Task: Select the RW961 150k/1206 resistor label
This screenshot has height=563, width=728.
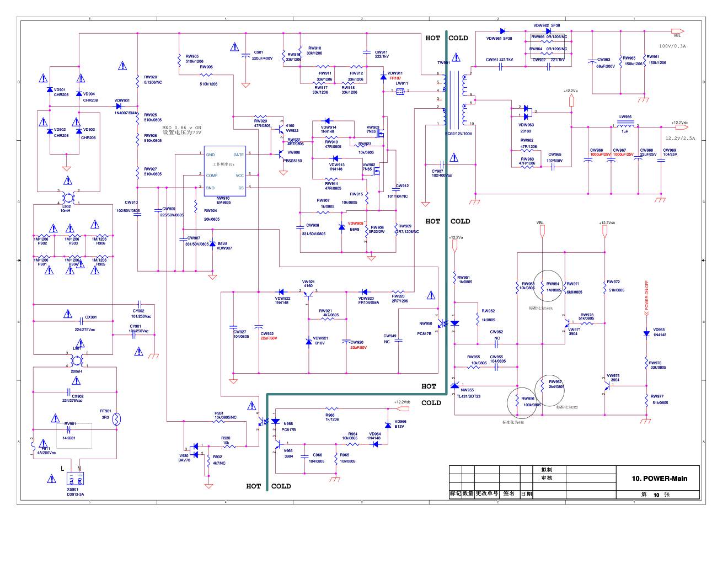Action: [x=656, y=60]
